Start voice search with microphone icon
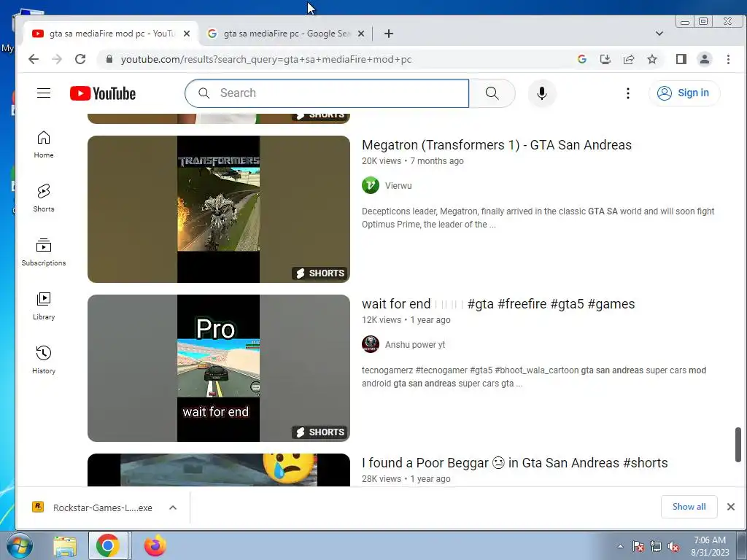Viewport: 747px width, 560px height. [x=542, y=93]
